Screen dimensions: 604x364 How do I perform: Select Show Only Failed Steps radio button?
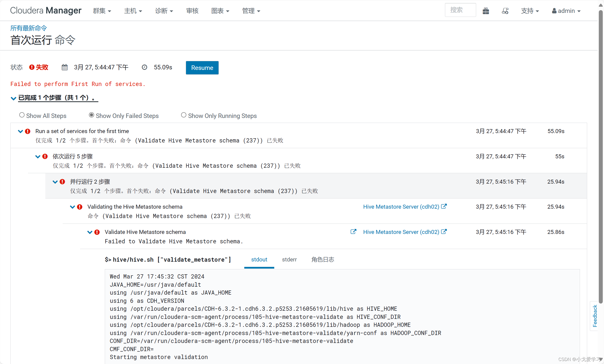point(91,115)
